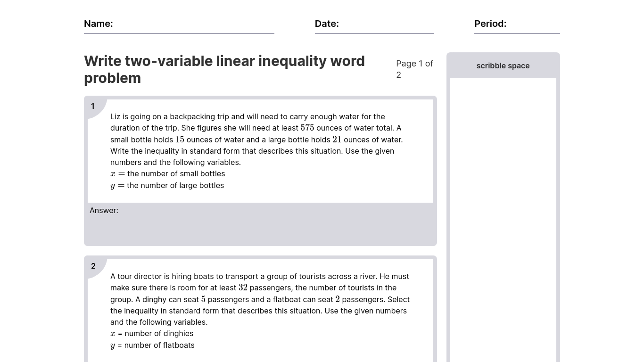Click the Answer: label
Image resolution: width=644 pixels, height=362 pixels.
(x=104, y=211)
